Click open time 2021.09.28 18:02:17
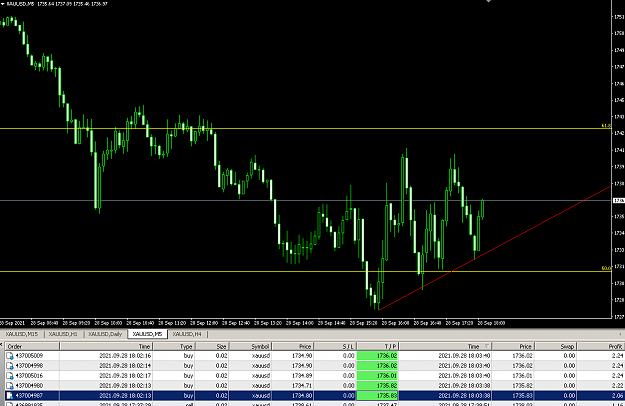The height and width of the screenshot is (406, 625). click(125, 376)
